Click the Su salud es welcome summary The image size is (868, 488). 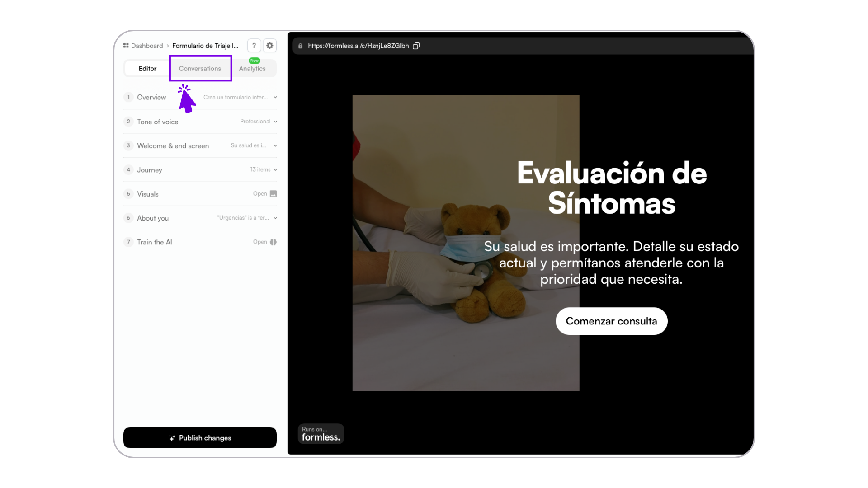click(248, 145)
